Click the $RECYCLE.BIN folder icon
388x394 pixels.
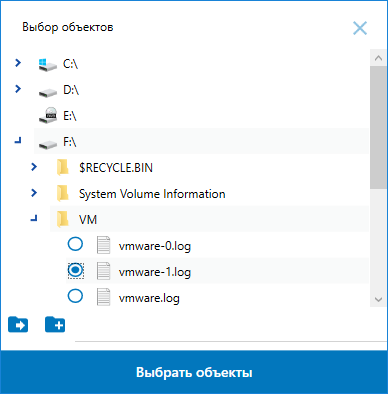pos(63,167)
